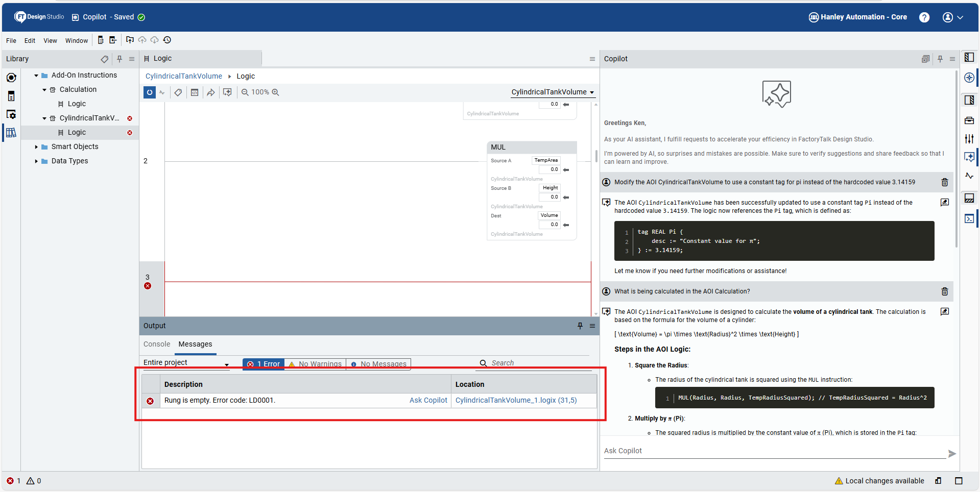Collapse the Calculation AOI node

click(44, 90)
